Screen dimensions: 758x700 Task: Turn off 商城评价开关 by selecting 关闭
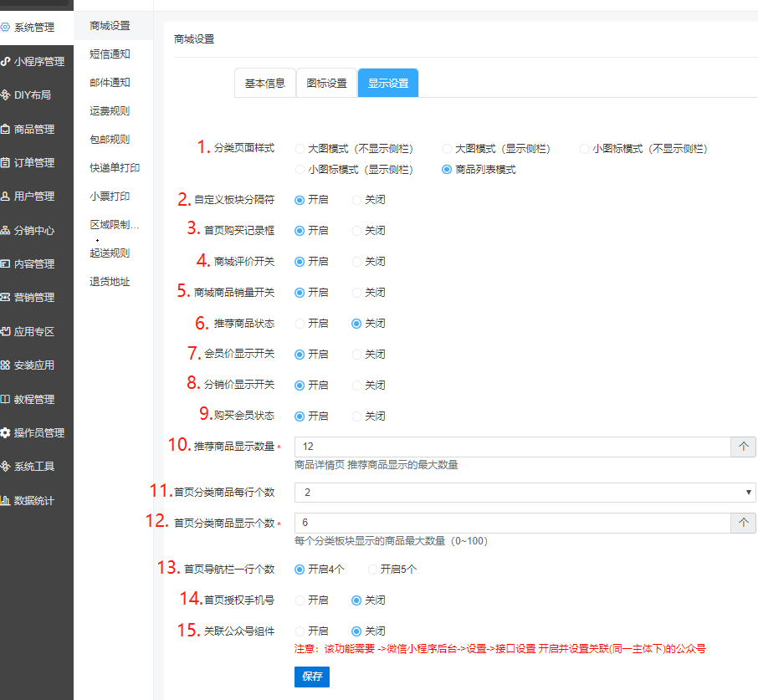click(x=357, y=262)
